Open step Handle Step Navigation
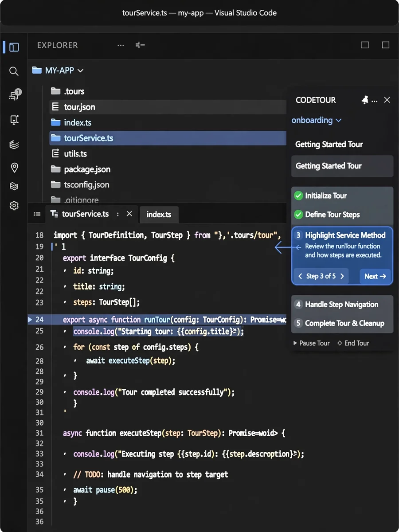The image size is (399, 532). pyautogui.click(x=342, y=305)
